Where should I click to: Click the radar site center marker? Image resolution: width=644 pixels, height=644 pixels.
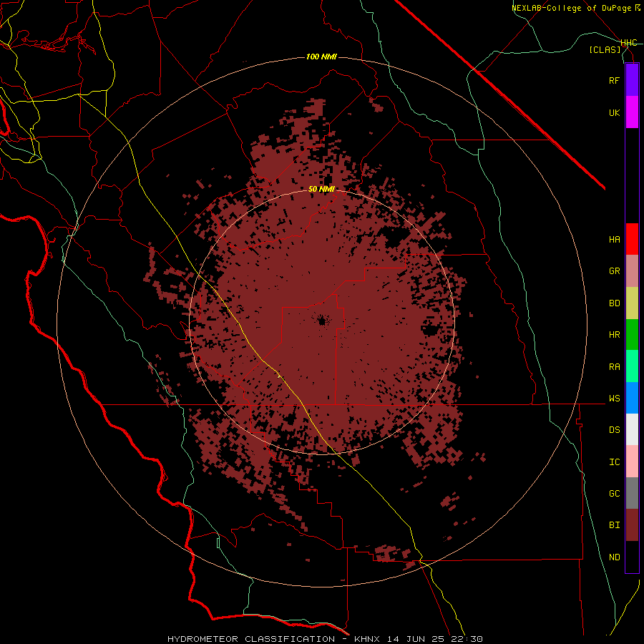(321, 320)
